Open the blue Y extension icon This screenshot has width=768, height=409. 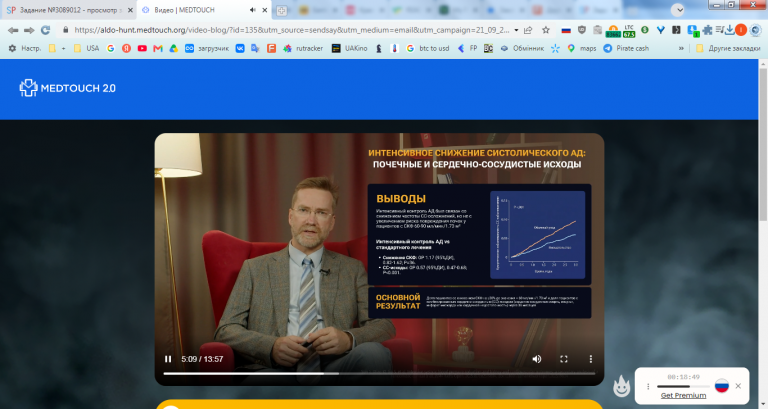660,30
